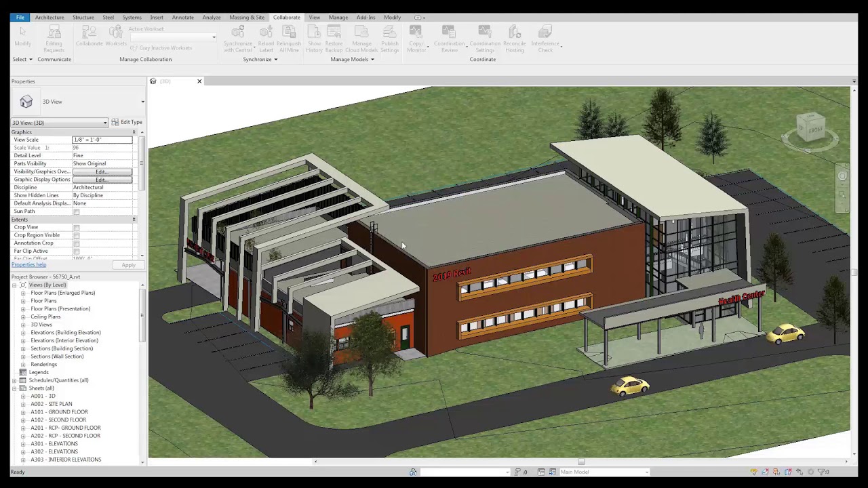Click the Relinquish All Mine icon
The width and height of the screenshot is (868, 488).
click(289, 33)
